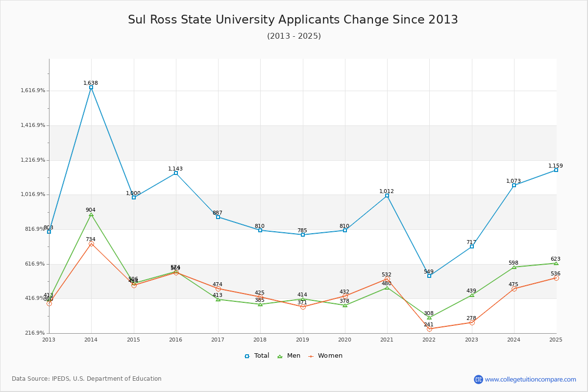Click the Women data point 474 for 2017
The image size is (588, 392).
click(x=218, y=289)
